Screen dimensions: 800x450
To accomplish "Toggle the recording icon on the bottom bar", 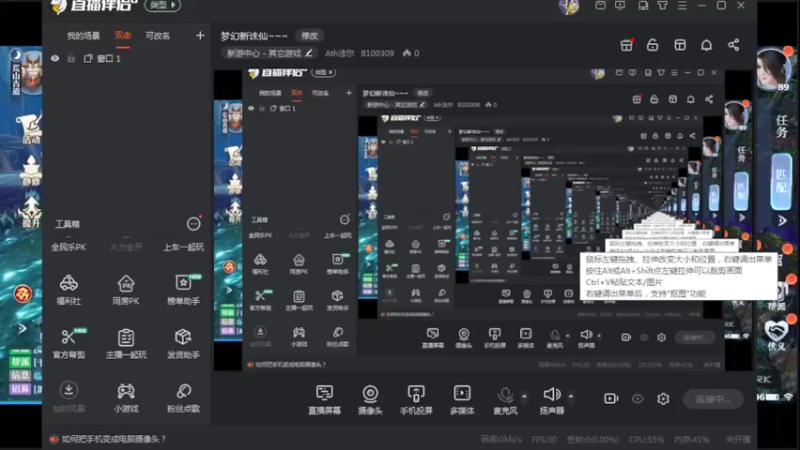I will [611, 398].
